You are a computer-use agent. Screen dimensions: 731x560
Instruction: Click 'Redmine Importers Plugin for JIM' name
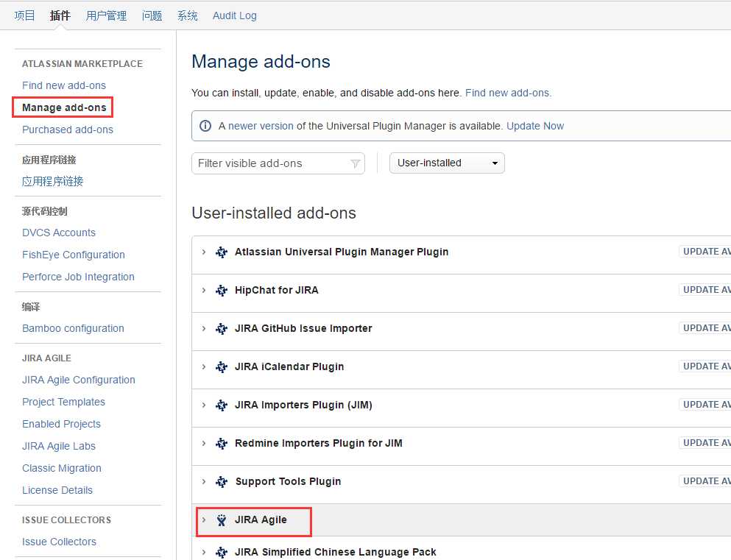click(x=319, y=443)
